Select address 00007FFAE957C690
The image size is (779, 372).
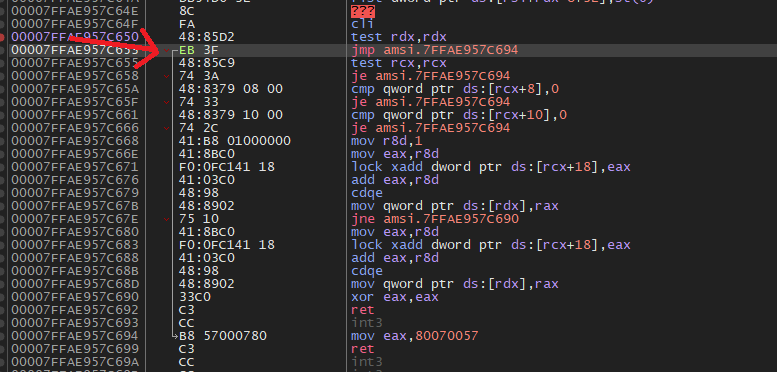click(75, 297)
